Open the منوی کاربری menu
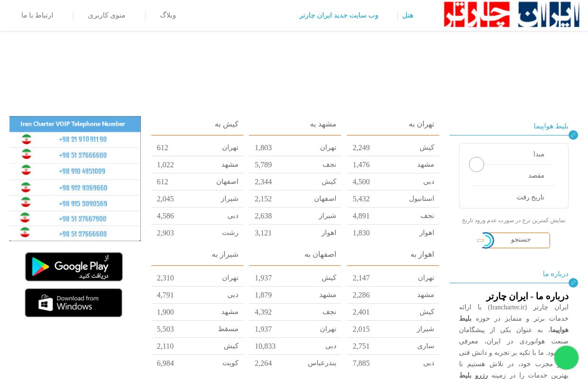The width and height of the screenshot is (588, 379). coord(107,15)
